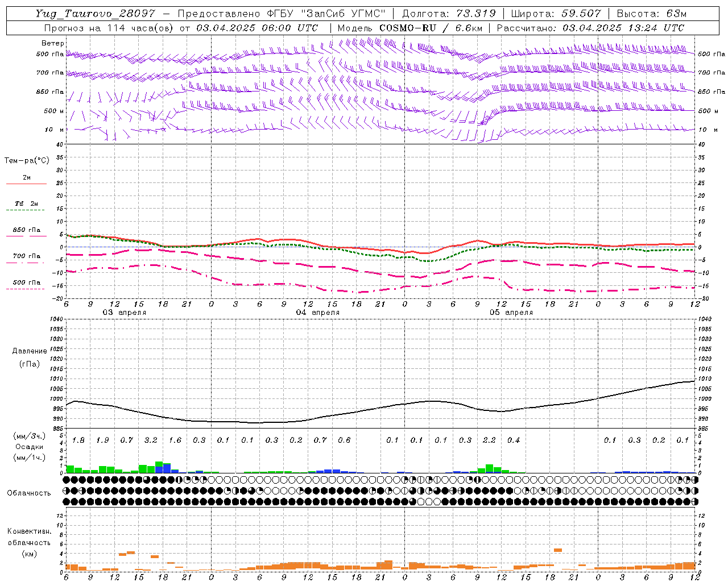Click the 3.2 precipitation value

pyautogui.click(x=151, y=440)
